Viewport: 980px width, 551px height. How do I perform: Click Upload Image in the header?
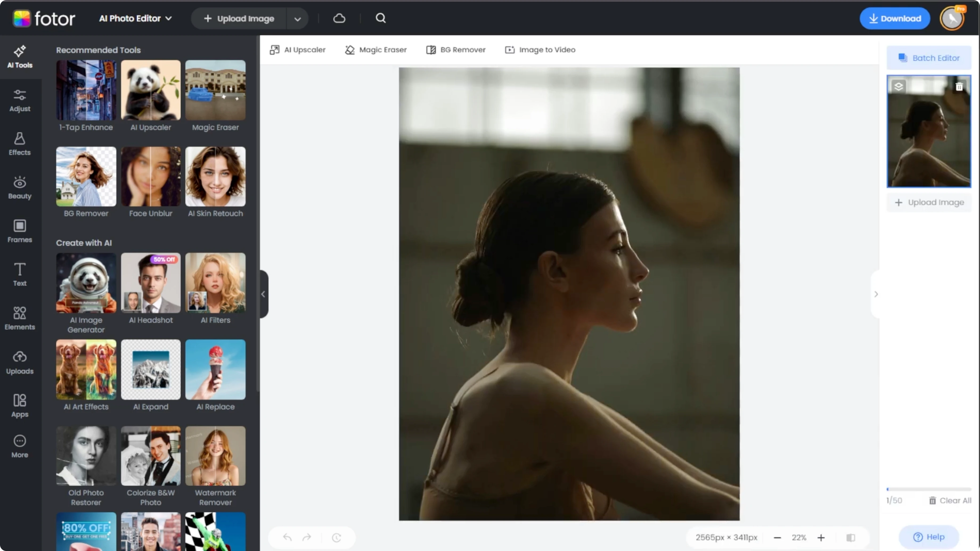239,19
